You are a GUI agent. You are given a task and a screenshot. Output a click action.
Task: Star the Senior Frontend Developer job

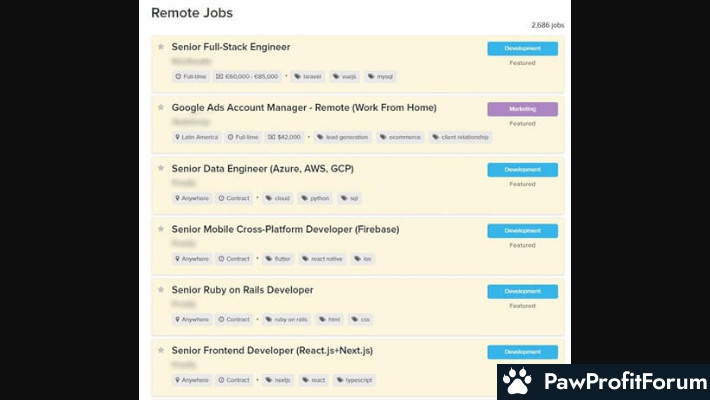161,350
